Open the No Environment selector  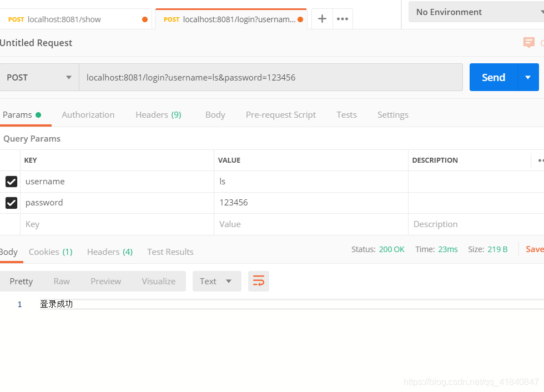(x=476, y=12)
